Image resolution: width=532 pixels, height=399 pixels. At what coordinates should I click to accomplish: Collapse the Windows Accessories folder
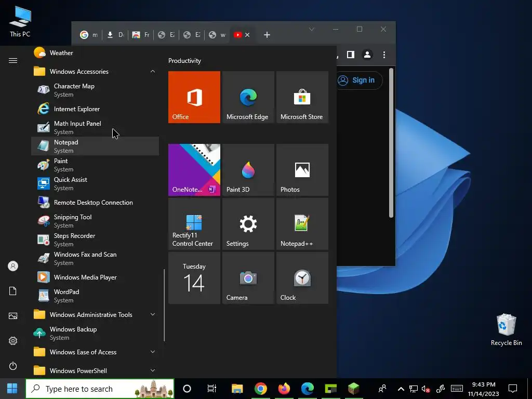(95, 72)
